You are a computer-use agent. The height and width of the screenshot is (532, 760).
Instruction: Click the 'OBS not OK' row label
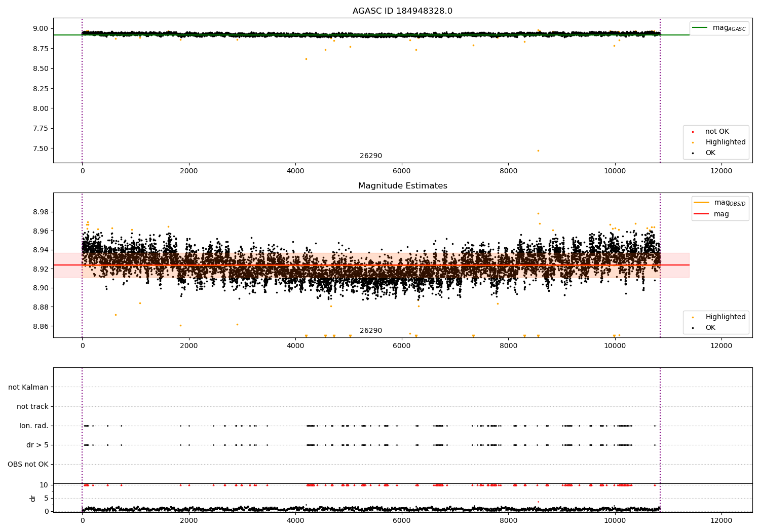[28, 465]
